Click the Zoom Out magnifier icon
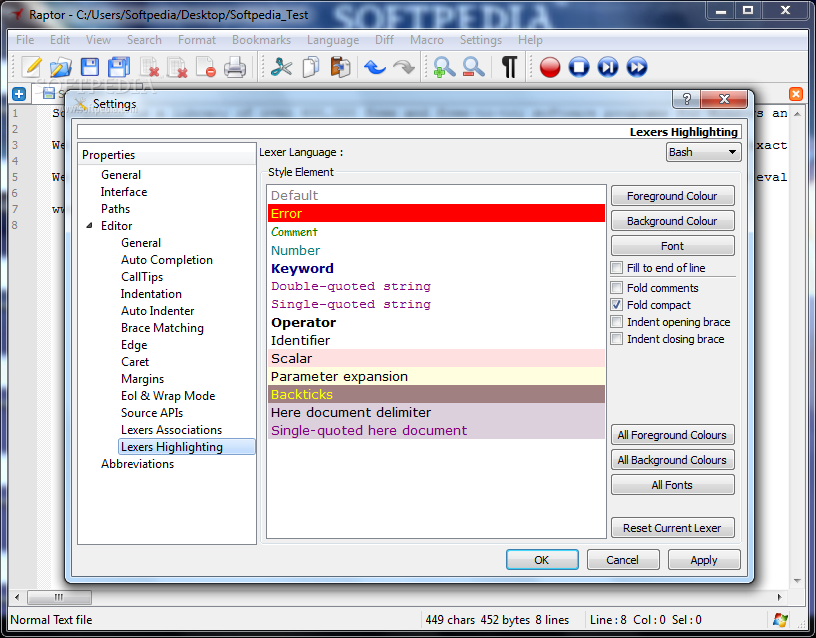The width and height of the screenshot is (816, 638). [x=473, y=67]
